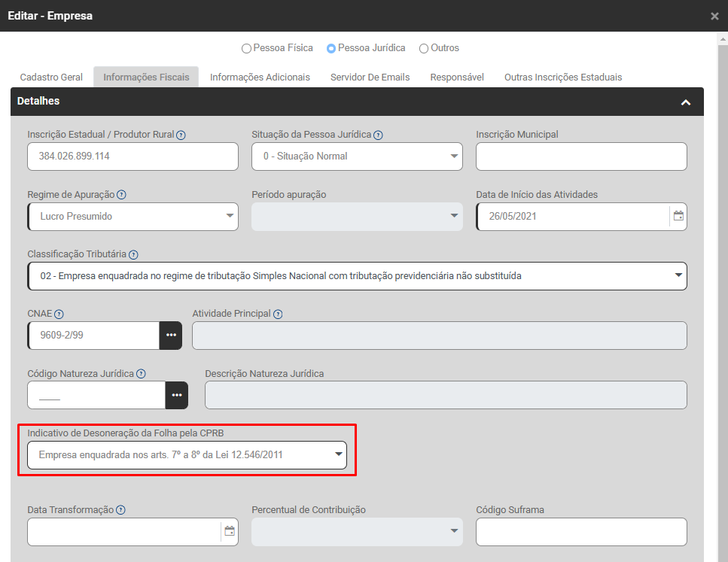Image resolution: width=728 pixels, height=562 pixels.
Task: Click help icon next to Regime de Apuração
Action: 121,195
